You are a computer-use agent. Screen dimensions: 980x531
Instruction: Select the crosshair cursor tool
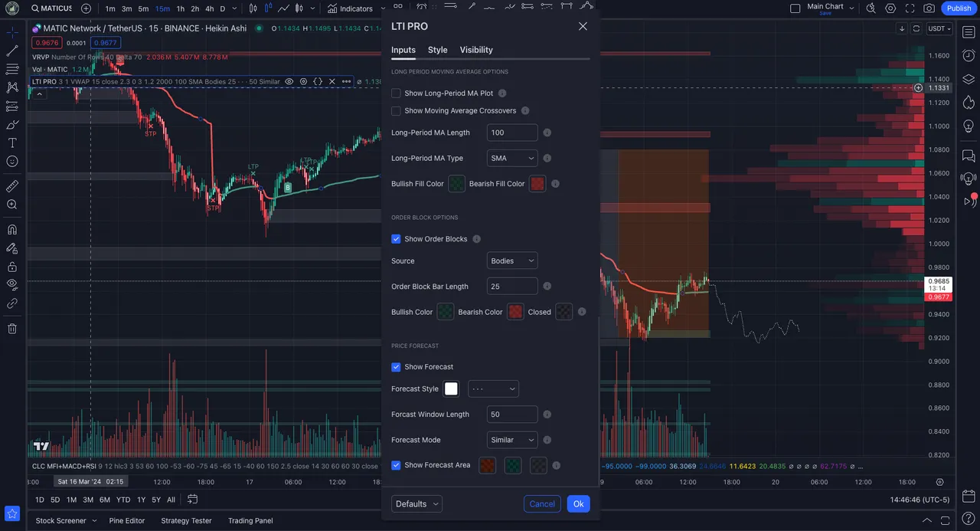click(x=12, y=33)
